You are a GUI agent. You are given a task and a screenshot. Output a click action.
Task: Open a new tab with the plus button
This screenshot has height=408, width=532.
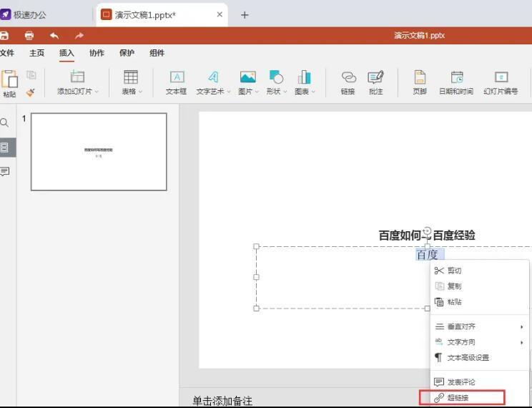[245, 14]
